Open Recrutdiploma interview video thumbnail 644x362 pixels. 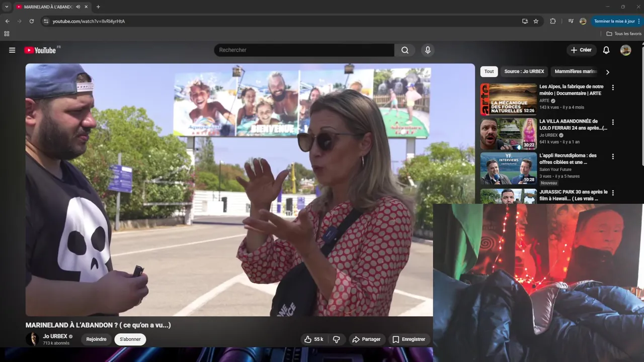click(509, 168)
